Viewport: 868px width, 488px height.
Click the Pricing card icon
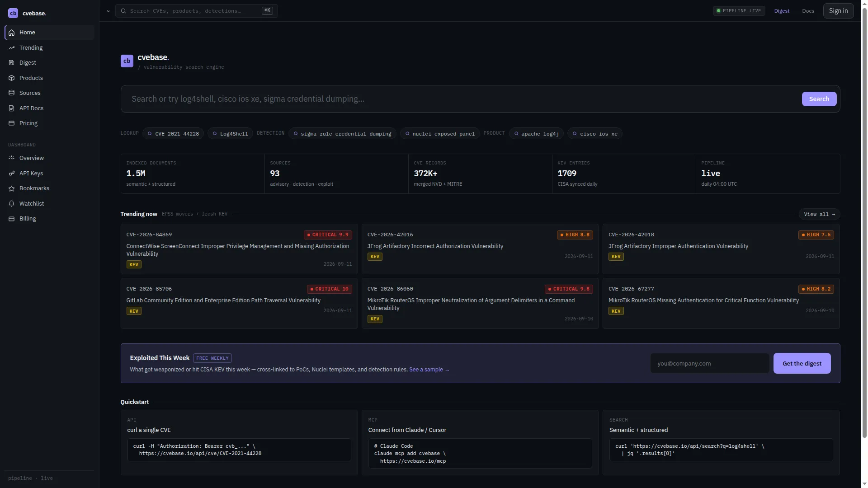12,123
